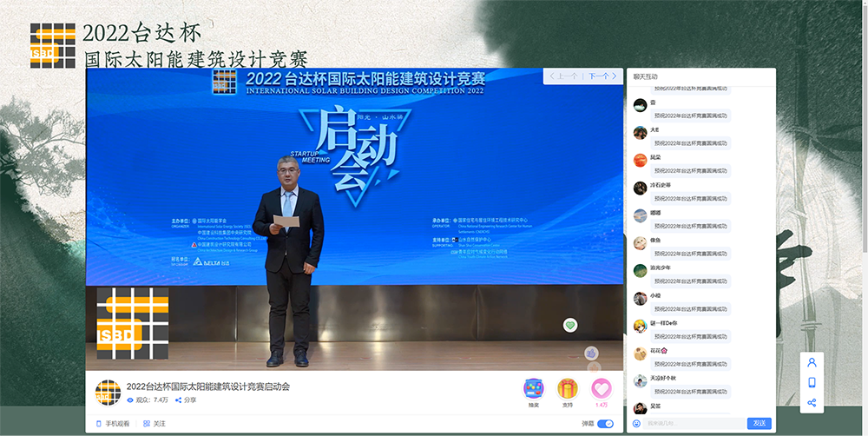Click the message bubble under 花花
The image size is (868, 436).
690,364
